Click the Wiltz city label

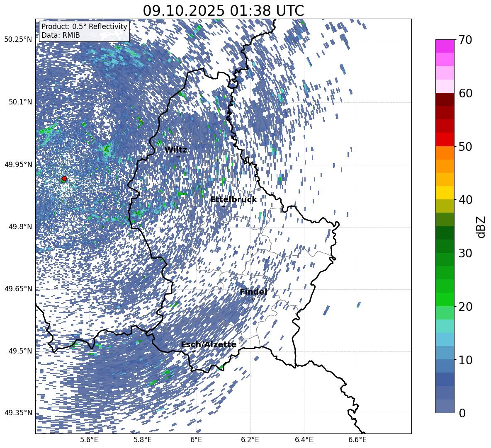tap(176, 150)
